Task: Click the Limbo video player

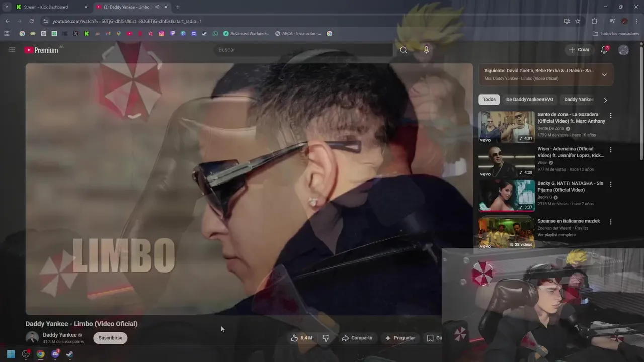Action: (249, 189)
